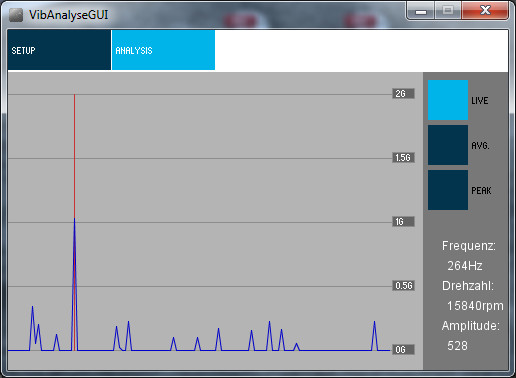Click the VibAnalyseGUI title text

pos(69,15)
